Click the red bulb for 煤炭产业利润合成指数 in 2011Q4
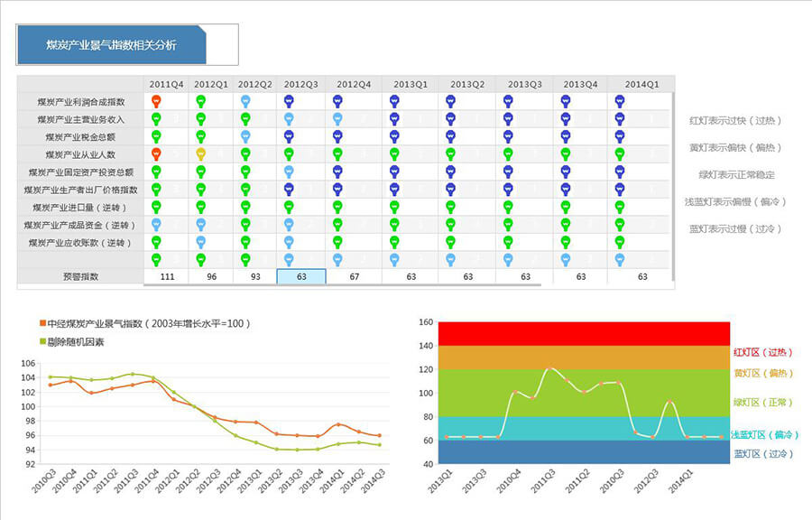The height and width of the screenshot is (520, 812). 156,101
